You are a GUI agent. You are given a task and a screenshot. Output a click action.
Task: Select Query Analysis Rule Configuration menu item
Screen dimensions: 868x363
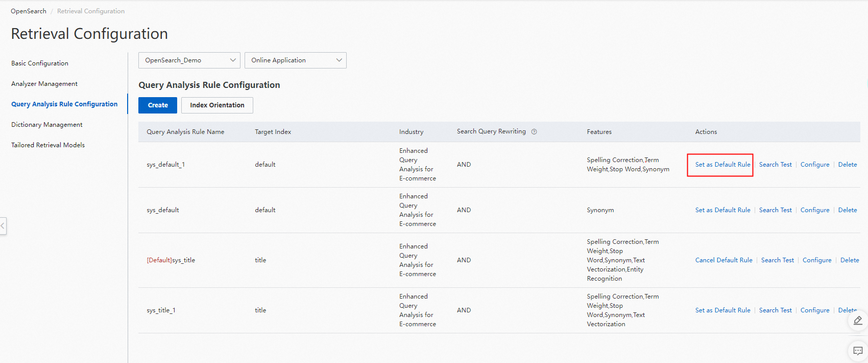(x=64, y=104)
